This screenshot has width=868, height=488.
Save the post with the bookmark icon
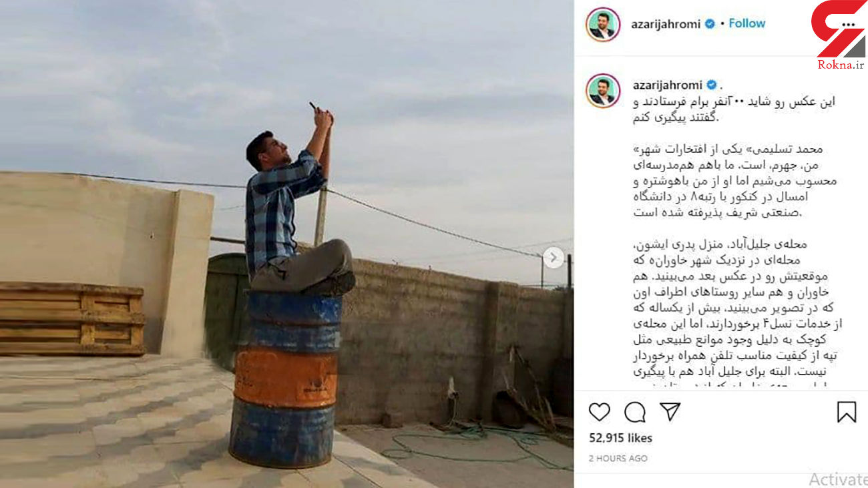pyautogui.click(x=846, y=412)
